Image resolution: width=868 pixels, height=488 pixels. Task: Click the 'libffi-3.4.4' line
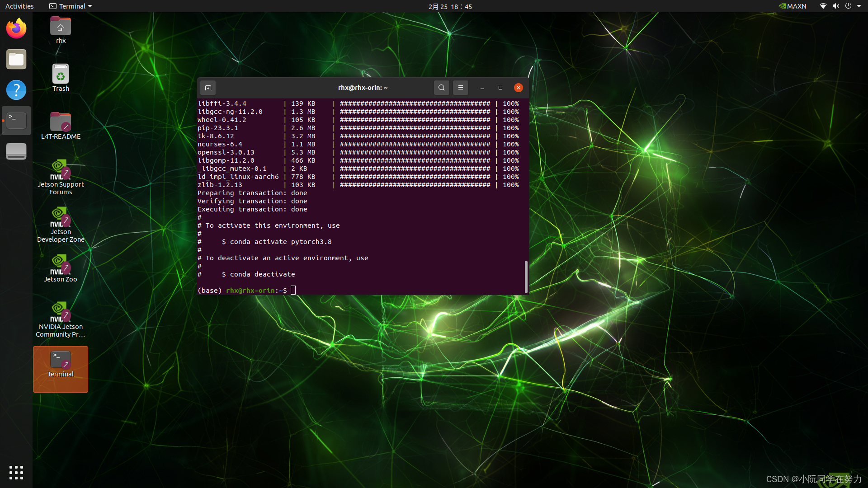click(358, 103)
